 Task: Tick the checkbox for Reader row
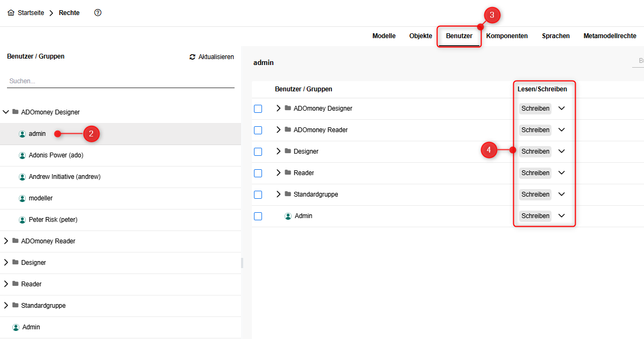pos(258,174)
